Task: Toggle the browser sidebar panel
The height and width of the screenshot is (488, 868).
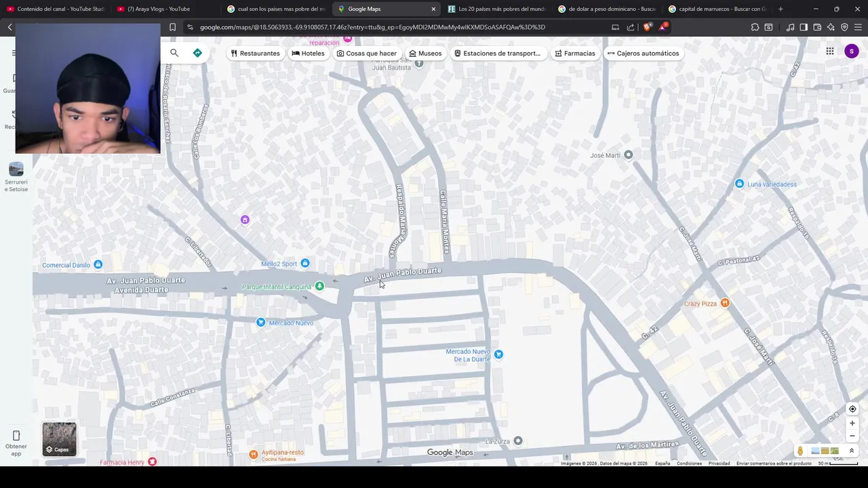Action: 804,27
